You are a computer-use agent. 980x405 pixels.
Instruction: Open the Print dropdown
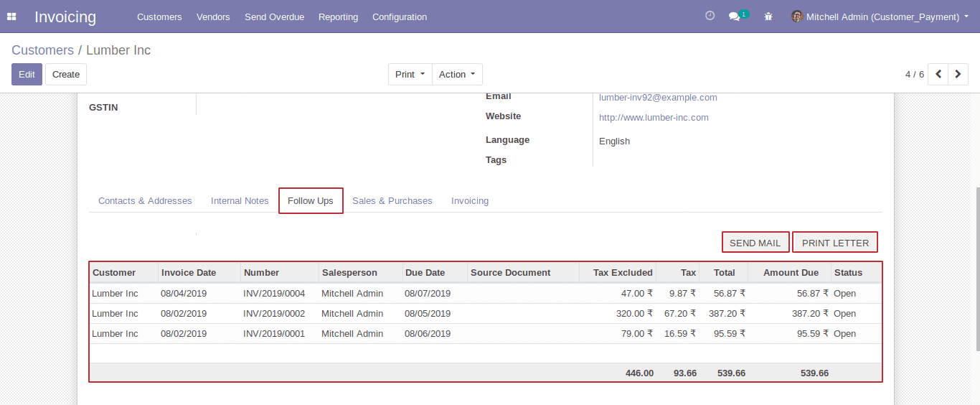click(x=410, y=75)
